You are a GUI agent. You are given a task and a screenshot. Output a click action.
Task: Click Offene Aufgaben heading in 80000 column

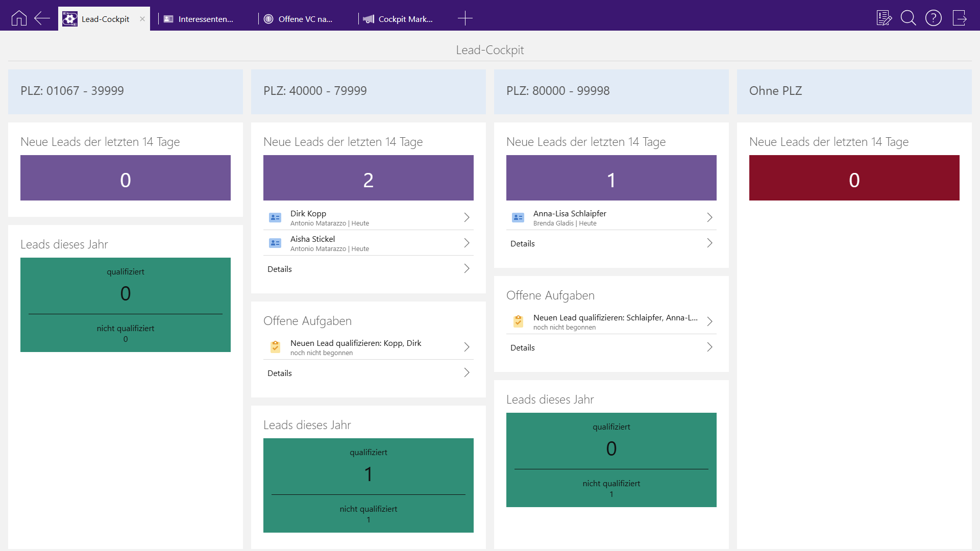(550, 295)
